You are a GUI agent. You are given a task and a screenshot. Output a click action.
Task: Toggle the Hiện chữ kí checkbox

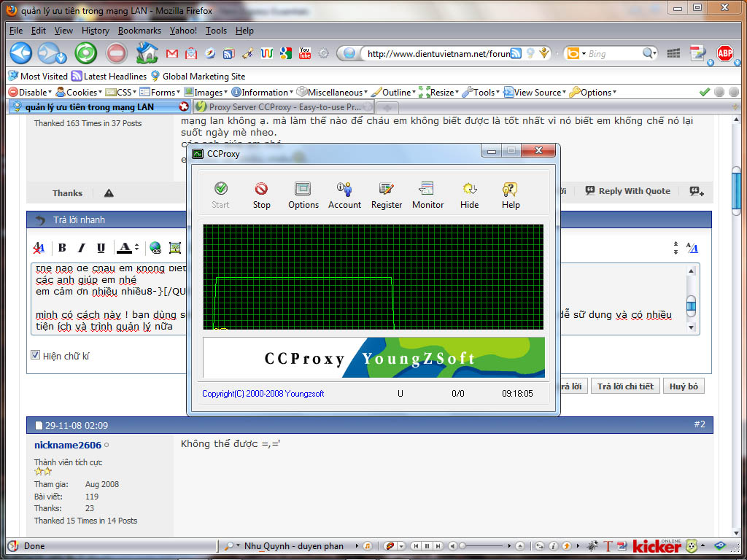[35, 355]
